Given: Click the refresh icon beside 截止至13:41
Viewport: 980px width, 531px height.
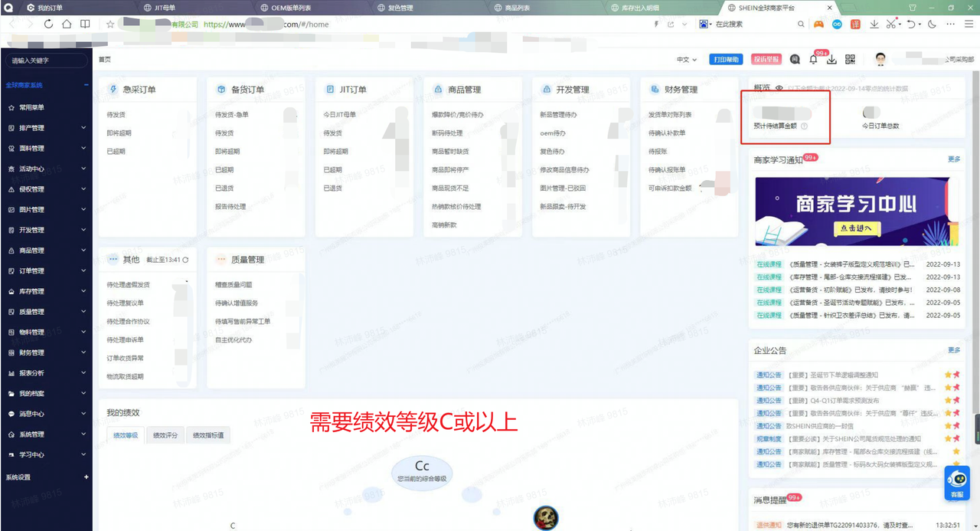Looking at the screenshot, I should (186, 260).
